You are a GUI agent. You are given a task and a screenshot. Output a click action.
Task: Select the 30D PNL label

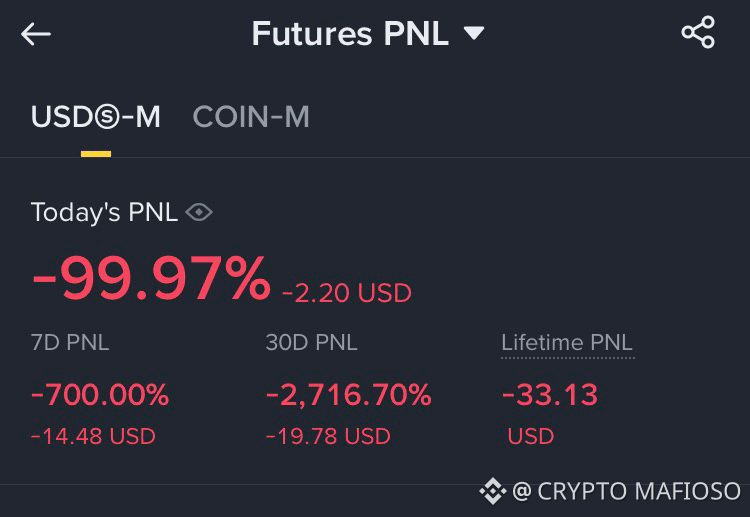pyautogui.click(x=311, y=342)
